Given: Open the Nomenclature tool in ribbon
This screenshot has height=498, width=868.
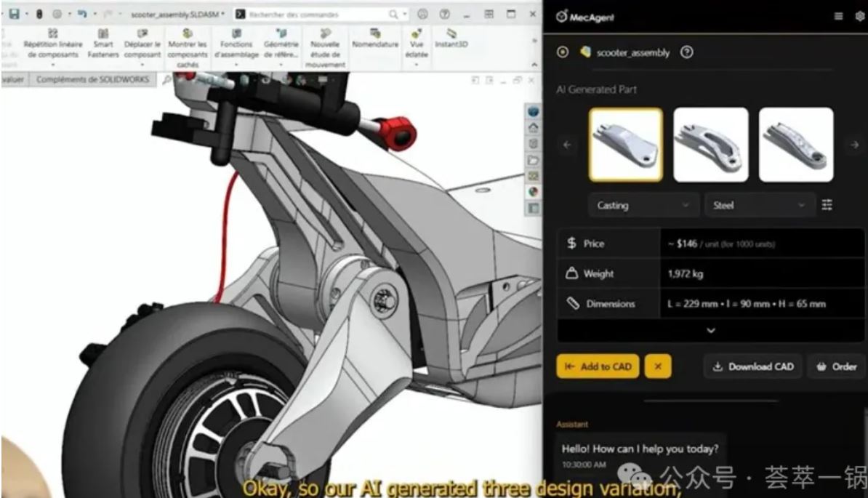Looking at the screenshot, I should point(375,39).
